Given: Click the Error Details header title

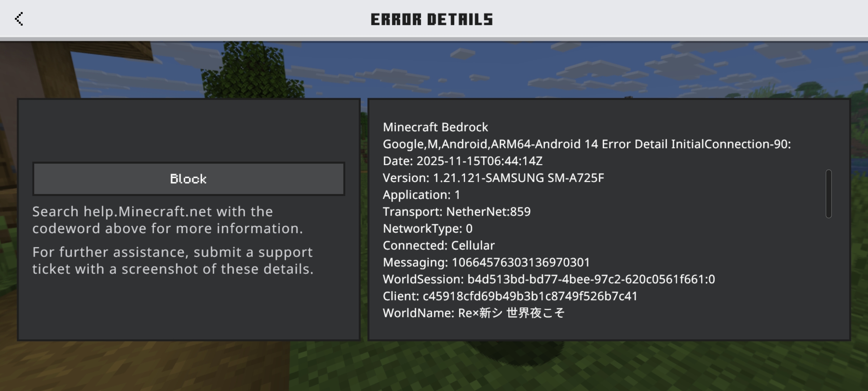Looking at the screenshot, I should pyautogui.click(x=432, y=19).
